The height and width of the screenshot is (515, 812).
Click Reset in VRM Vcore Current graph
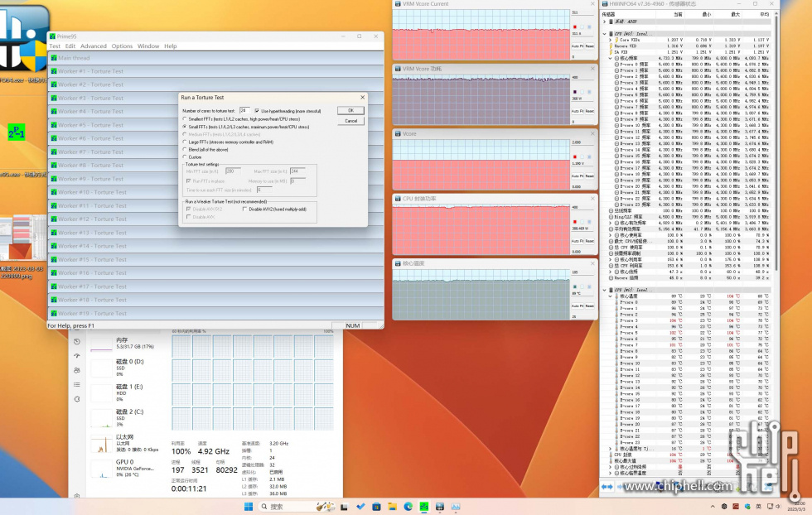pyautogui.click(x=589, y=46)
